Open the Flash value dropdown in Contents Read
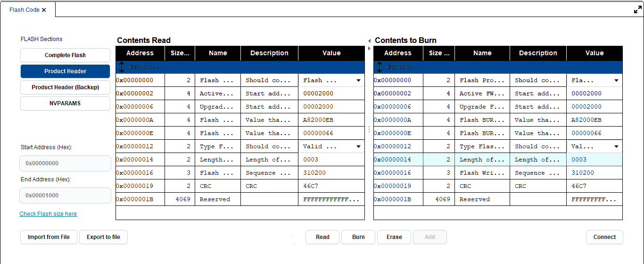Image resolution: width=644 pixels, height=264 pixels. point(358,80)
